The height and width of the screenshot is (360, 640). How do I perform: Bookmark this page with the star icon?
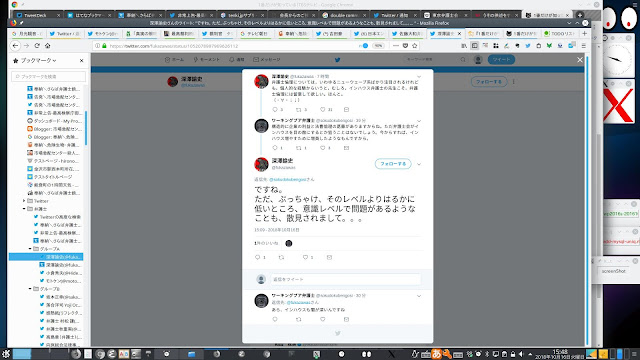coord(415,46)
